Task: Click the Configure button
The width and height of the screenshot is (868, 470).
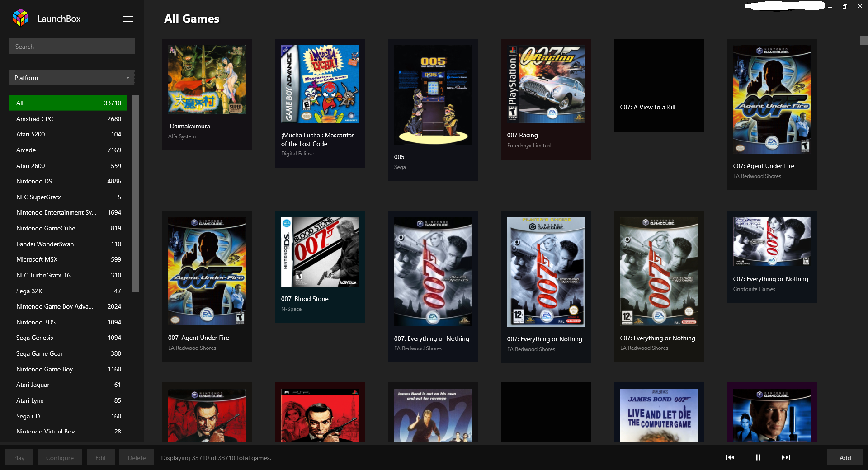Action: (60, 457)
